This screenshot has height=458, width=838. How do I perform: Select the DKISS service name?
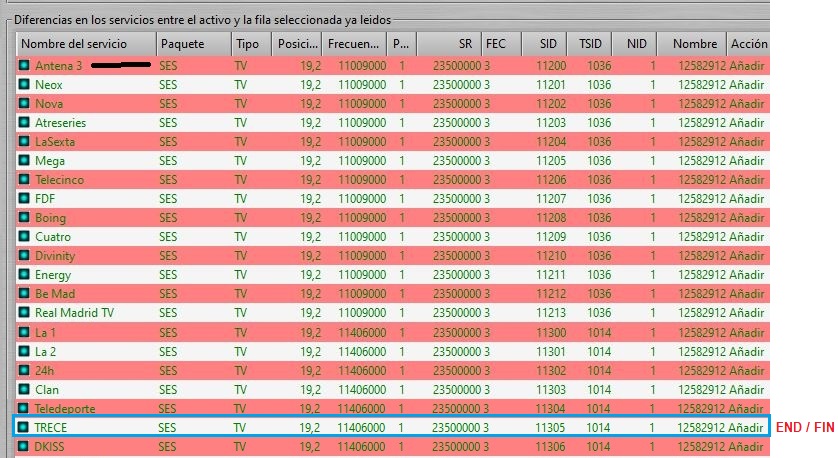(x=49, y=447)
